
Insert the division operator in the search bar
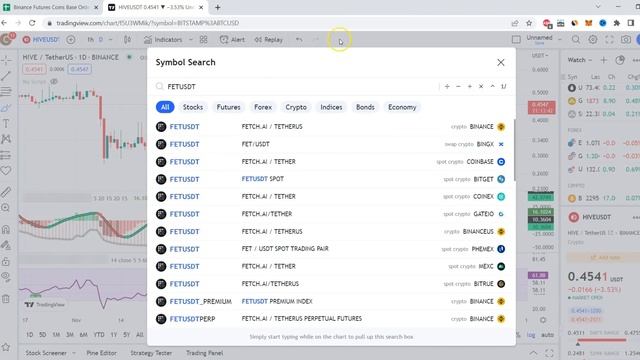coord(447,87)
